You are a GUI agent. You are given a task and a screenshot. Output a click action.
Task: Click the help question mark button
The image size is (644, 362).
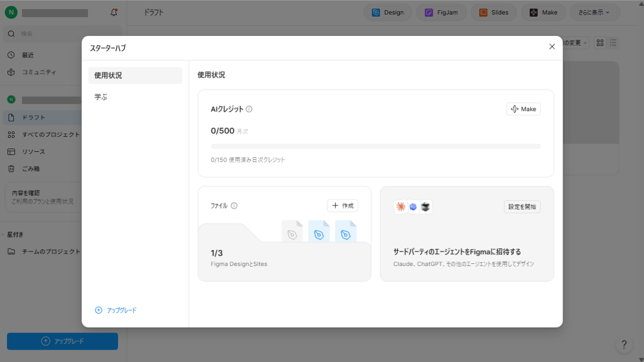[624, 345]
